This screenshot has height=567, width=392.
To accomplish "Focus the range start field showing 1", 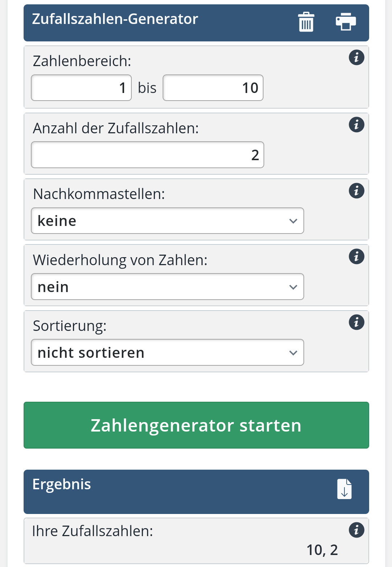I will click(x=81, y=88).
